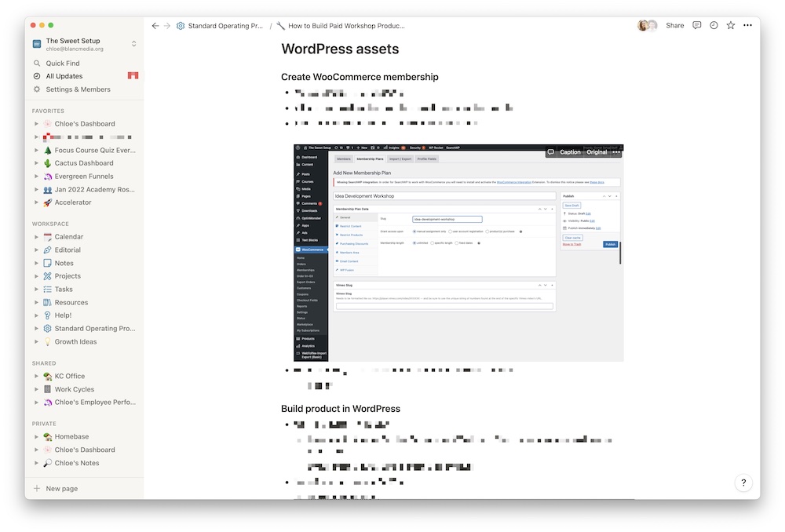Open Chloe's Dashboard under Private
Screen dimensions: 785x532
pyautogui.click(x=84, y=450)
